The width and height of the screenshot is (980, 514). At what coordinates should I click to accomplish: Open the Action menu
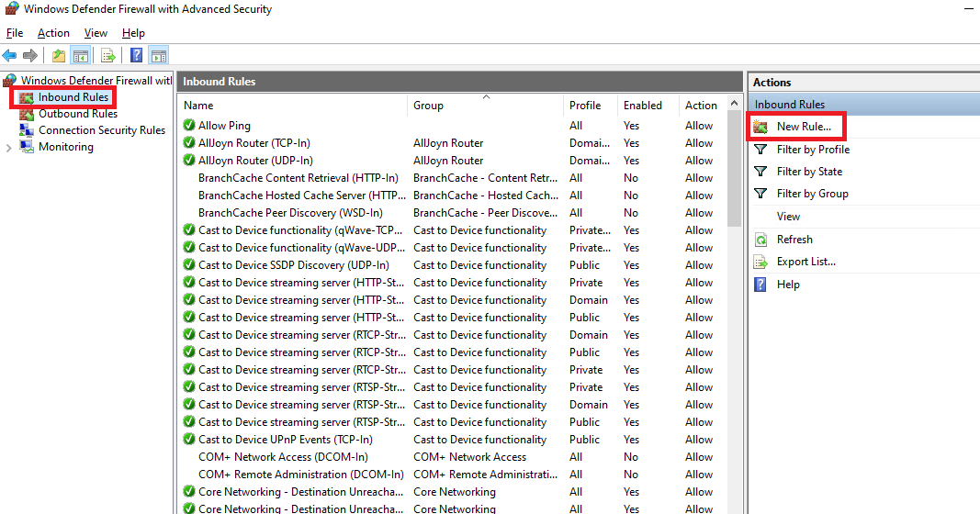[53, 33]
